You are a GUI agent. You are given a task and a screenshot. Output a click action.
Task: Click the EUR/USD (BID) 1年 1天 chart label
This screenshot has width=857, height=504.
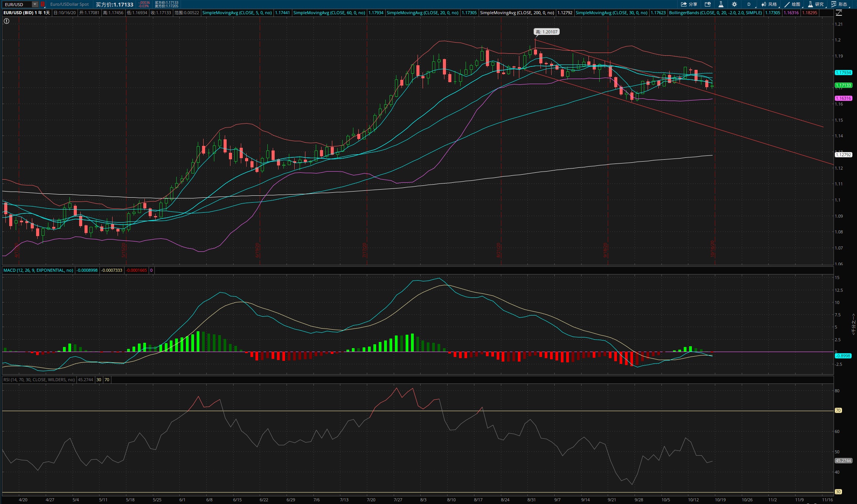(x=27, y=13)
